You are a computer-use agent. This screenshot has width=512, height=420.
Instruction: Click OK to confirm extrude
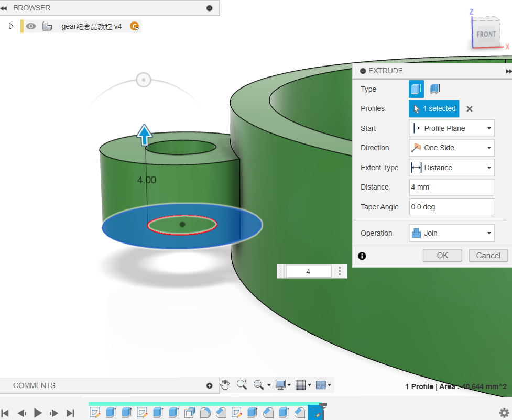[x=442, y=256]
